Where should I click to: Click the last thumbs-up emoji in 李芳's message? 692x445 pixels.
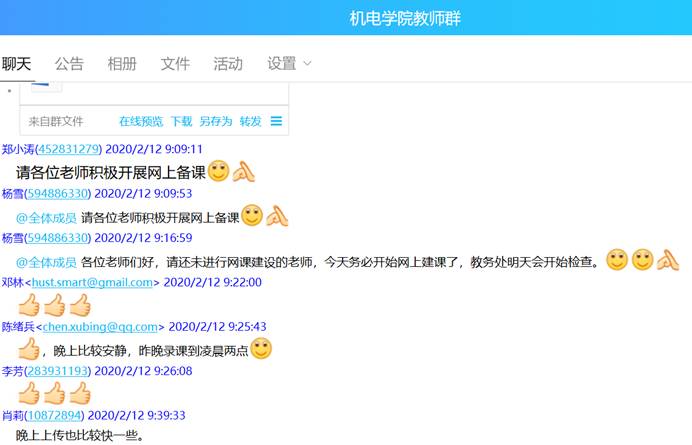79,393
